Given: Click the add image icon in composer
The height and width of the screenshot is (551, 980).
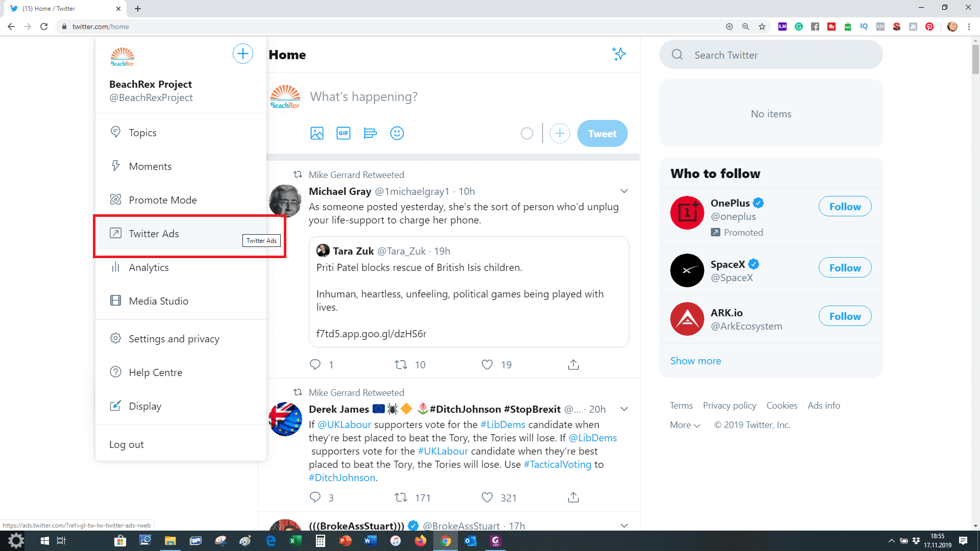Looking at the screenshot, I should click(x=316, y=134).
